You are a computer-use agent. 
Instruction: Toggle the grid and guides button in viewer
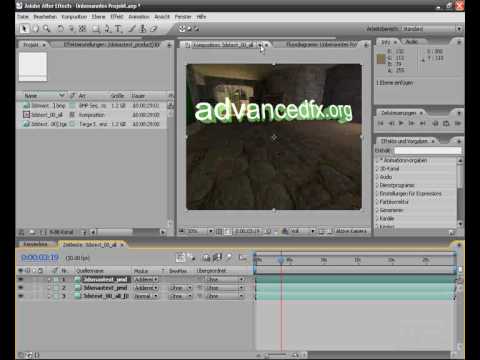(x=219, y=231)
